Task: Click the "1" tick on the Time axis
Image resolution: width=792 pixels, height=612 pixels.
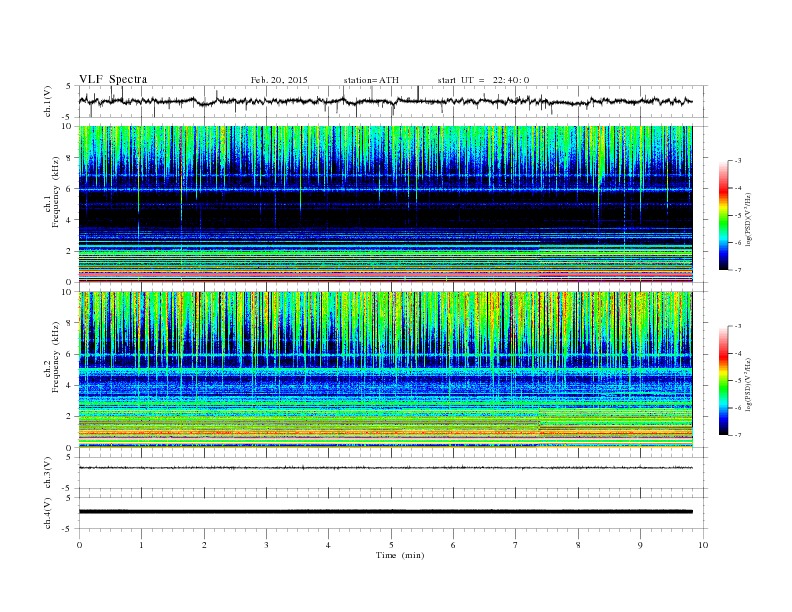Action: tap(141, 545)
